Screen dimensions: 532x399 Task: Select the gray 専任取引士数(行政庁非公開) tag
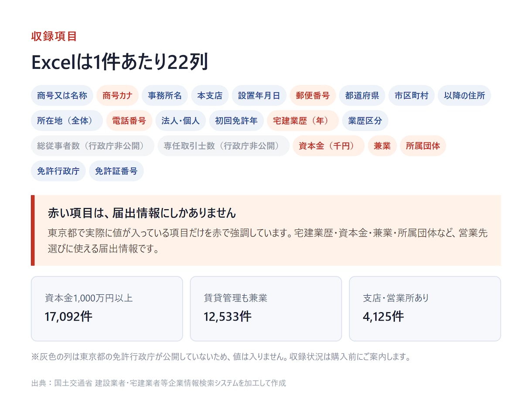[223, 146]
